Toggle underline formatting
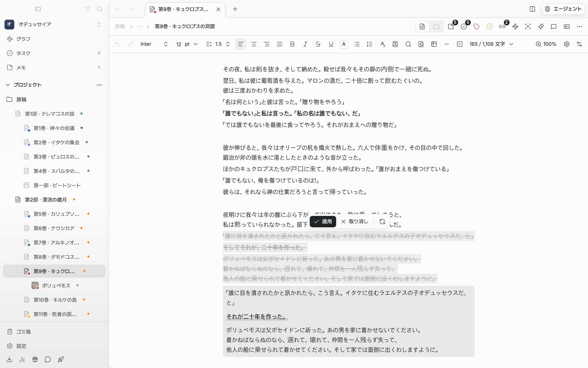 pos(331,44)
